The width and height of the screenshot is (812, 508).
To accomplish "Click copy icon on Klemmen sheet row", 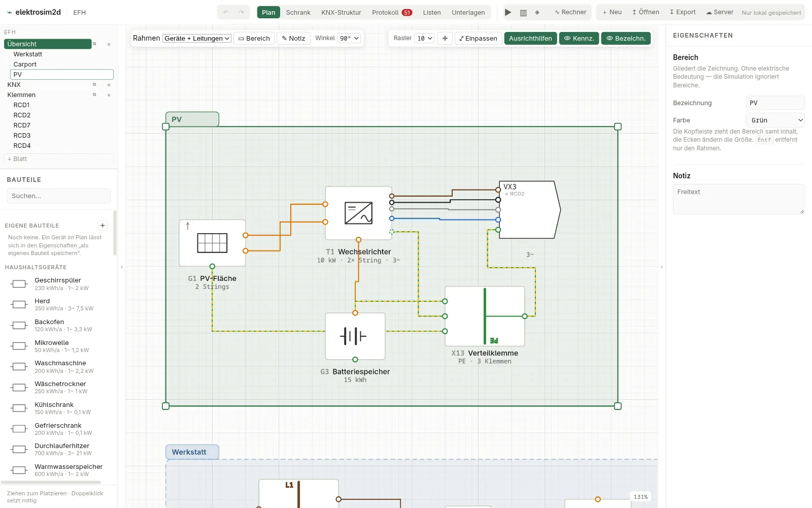I will point(94,95).
